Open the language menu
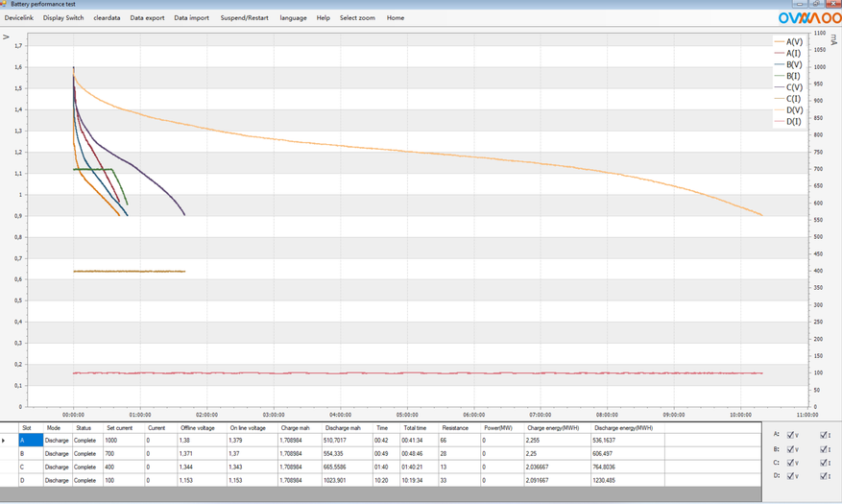 tap(293, 17)
